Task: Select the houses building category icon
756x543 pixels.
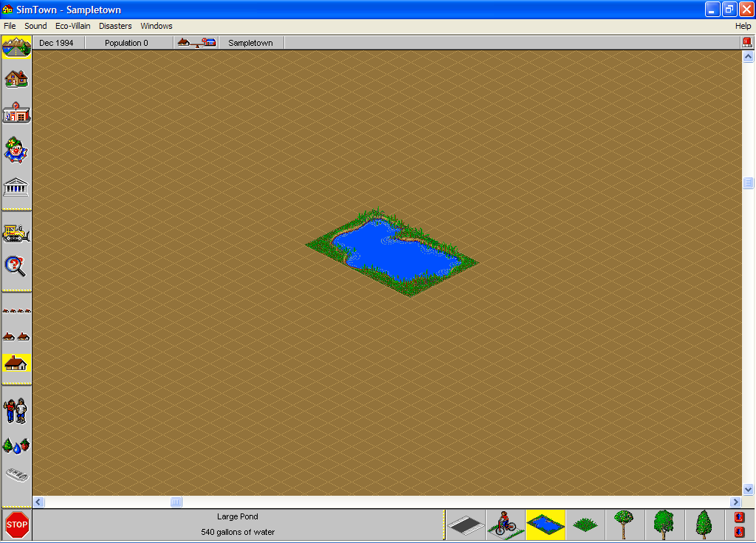Action: pos(16,78)
